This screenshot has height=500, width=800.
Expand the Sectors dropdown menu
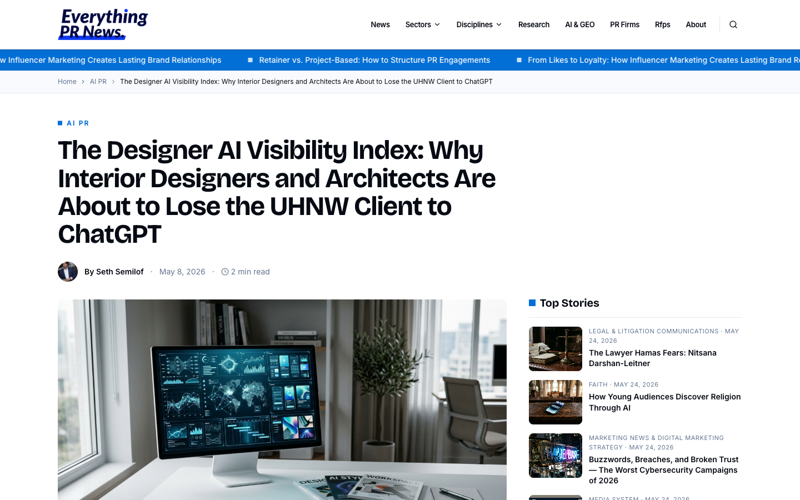click(x=422, y=24)
